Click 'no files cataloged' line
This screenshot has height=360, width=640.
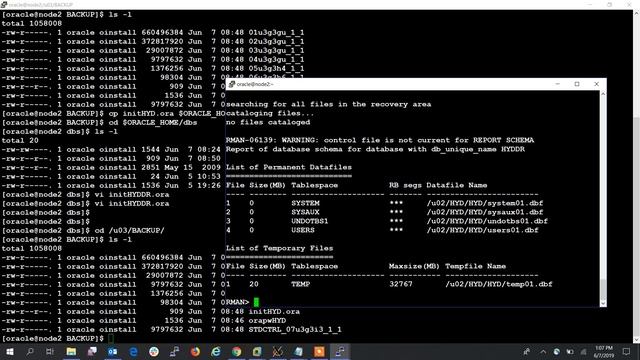pos(268,122)
